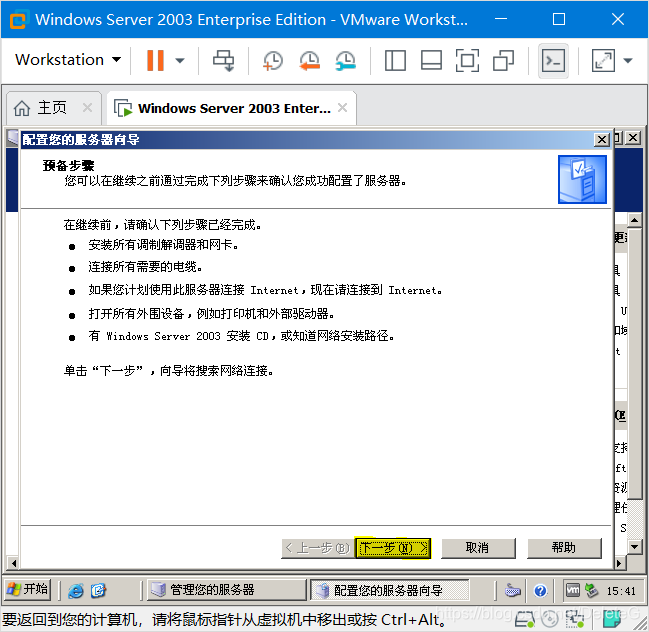The image size is (649, 632).
Task: Open the snapshot manager
Action: point(346,60)
